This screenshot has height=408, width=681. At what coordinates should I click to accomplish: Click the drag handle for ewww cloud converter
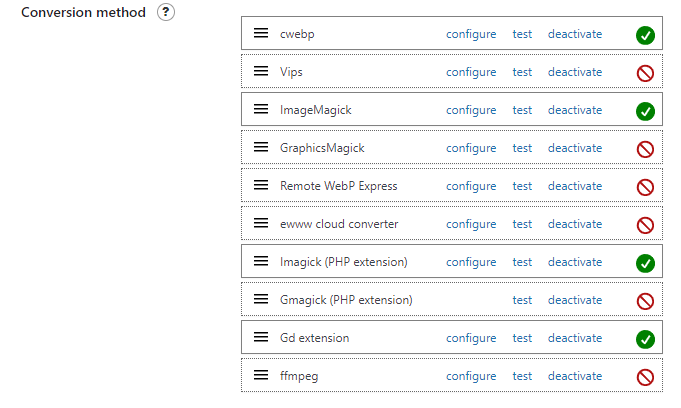[x=261, y=224]
